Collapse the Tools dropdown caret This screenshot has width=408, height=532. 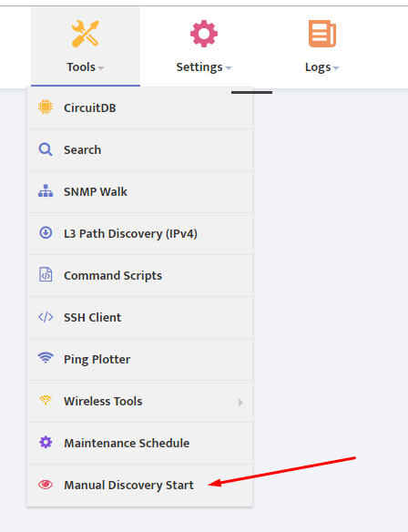point(101,68)
